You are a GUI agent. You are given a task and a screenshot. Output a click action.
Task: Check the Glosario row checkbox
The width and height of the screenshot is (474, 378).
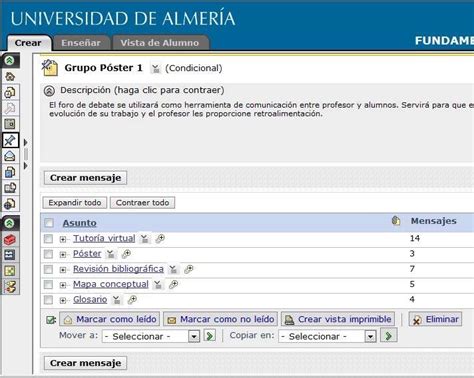click(48, 300)
